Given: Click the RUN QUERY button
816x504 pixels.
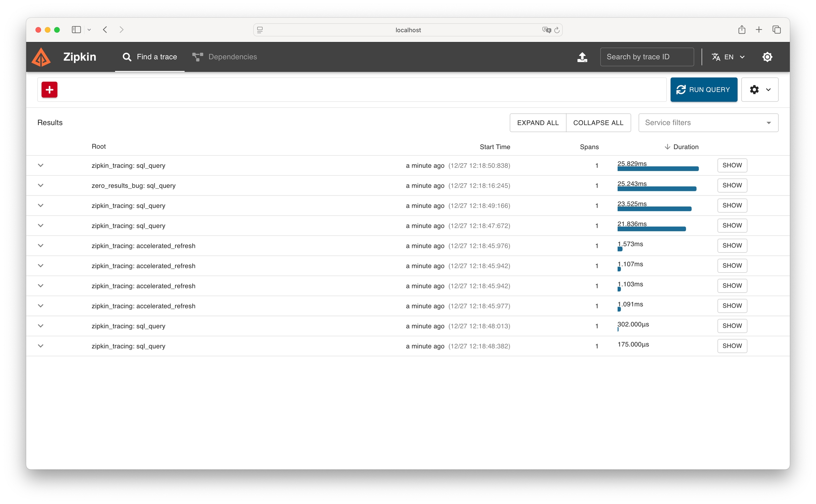Looking at the screenshot, I should pos(703,90).
